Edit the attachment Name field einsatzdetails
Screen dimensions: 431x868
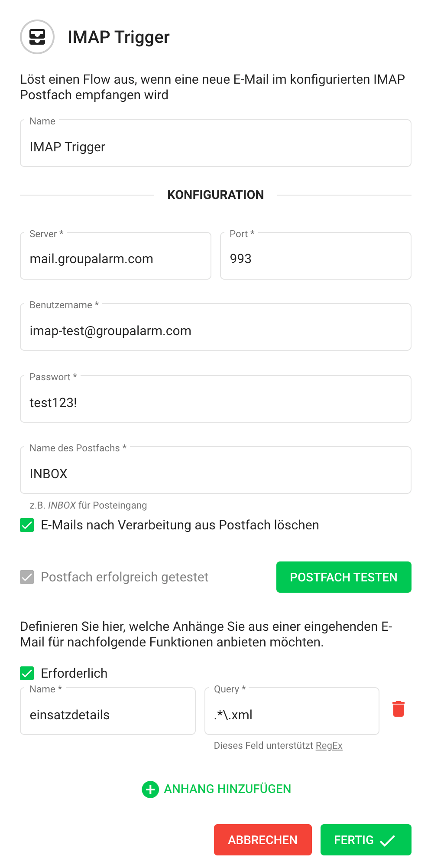point(107,715)
